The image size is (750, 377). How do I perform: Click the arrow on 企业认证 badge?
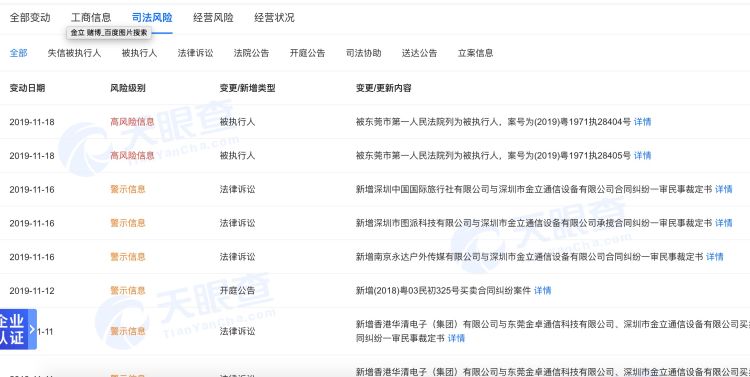(32, 329)
